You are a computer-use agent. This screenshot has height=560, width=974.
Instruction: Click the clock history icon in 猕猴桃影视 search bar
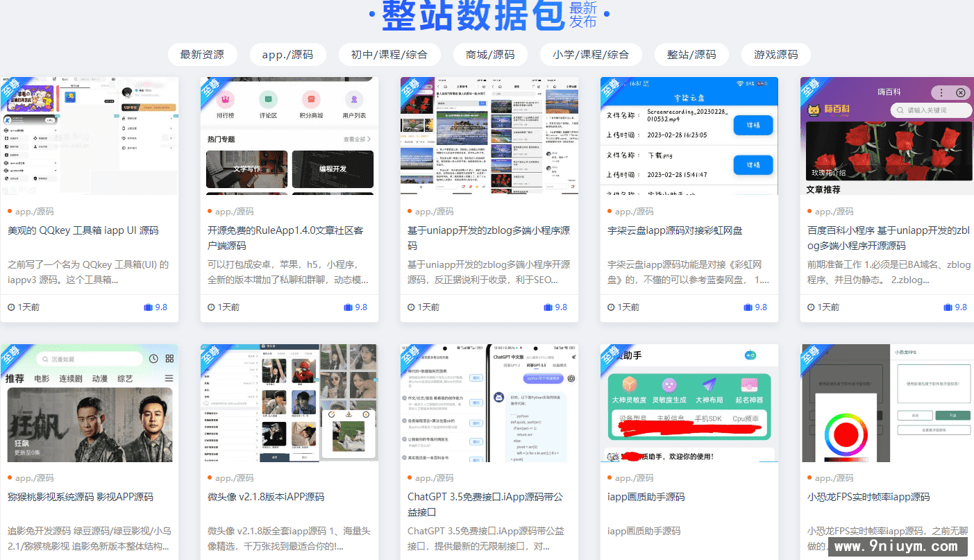pos(153,359)
